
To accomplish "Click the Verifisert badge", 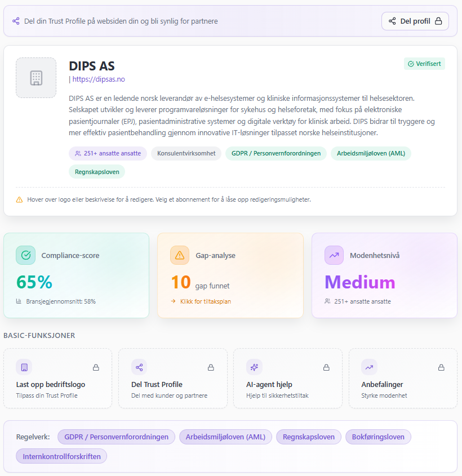I will [x=424, y=64].
